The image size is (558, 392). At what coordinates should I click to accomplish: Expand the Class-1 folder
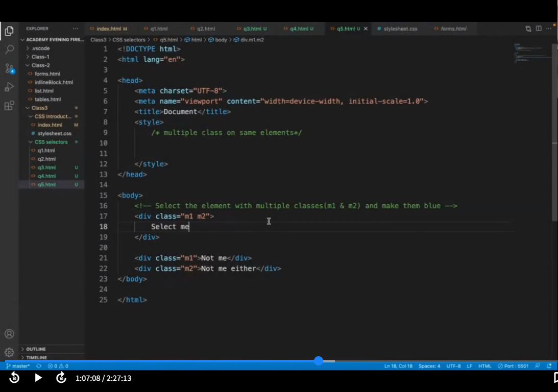click(40, 57)
